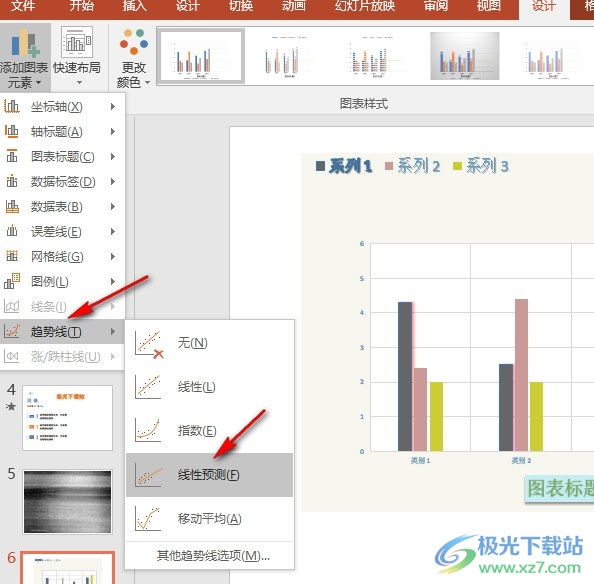Click the linear forecast trendline icon

[149, 476]
